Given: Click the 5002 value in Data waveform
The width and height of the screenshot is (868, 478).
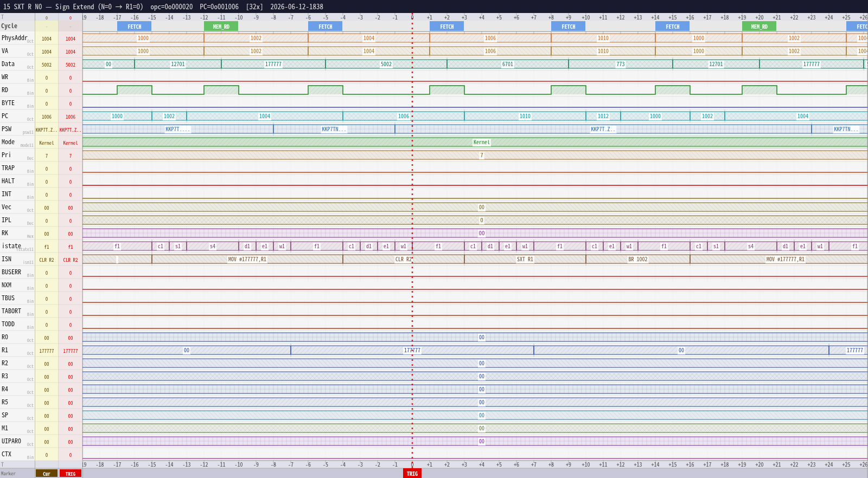Looking at the screenshot, I should point(386,64).
